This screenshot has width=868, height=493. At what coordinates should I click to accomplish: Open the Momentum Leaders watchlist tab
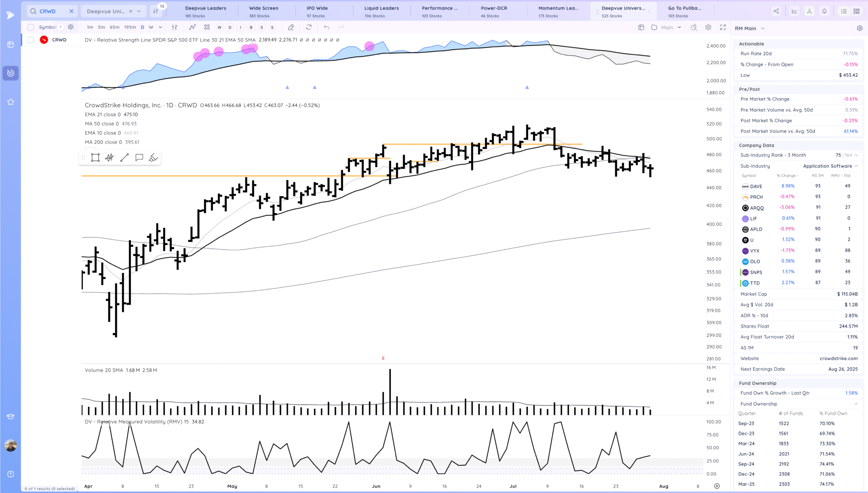pyautogui.click(x=558, y=11)
